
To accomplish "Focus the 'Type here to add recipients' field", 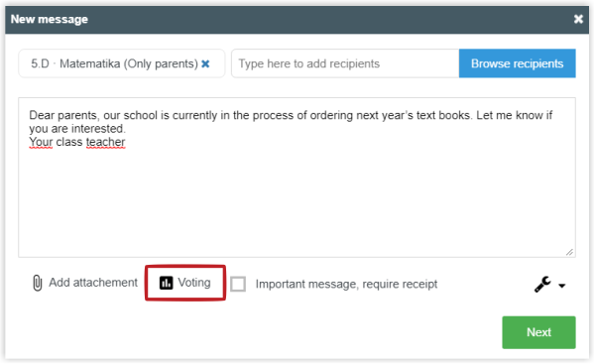I will click(345, 63).
